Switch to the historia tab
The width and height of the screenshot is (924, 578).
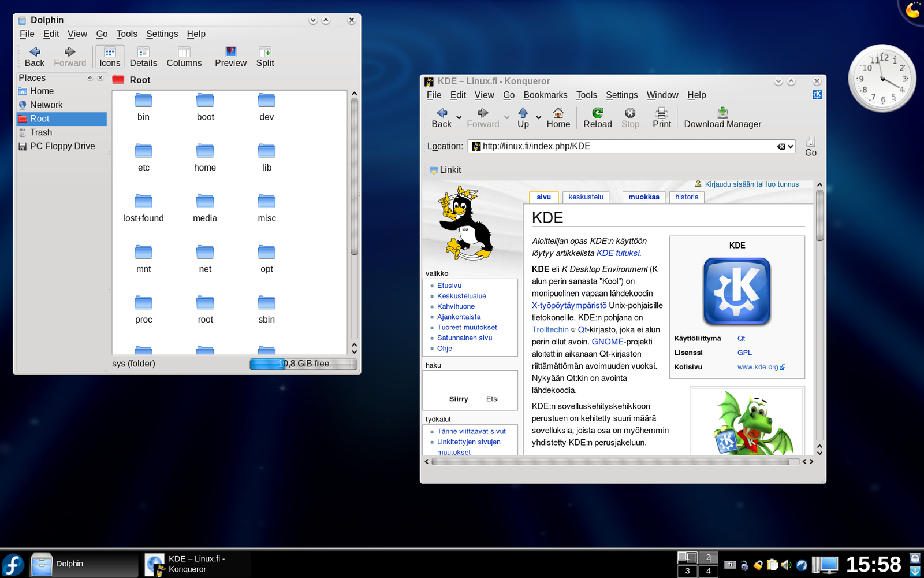pos(686,197)
